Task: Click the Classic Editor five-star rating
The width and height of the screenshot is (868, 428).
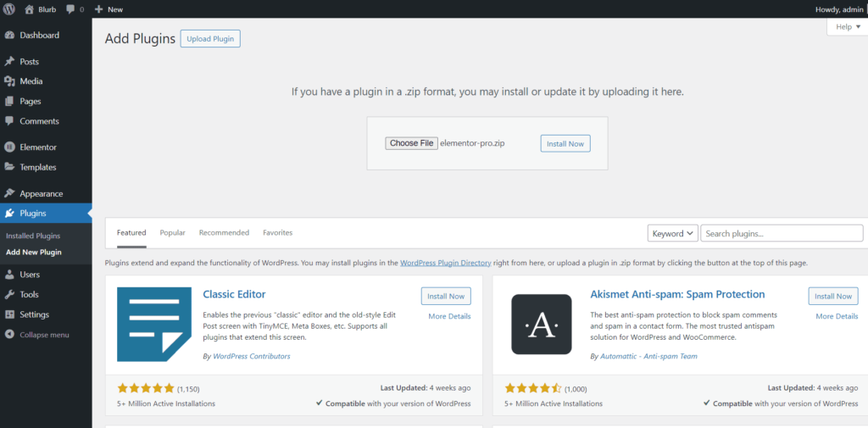Action: 146,389
